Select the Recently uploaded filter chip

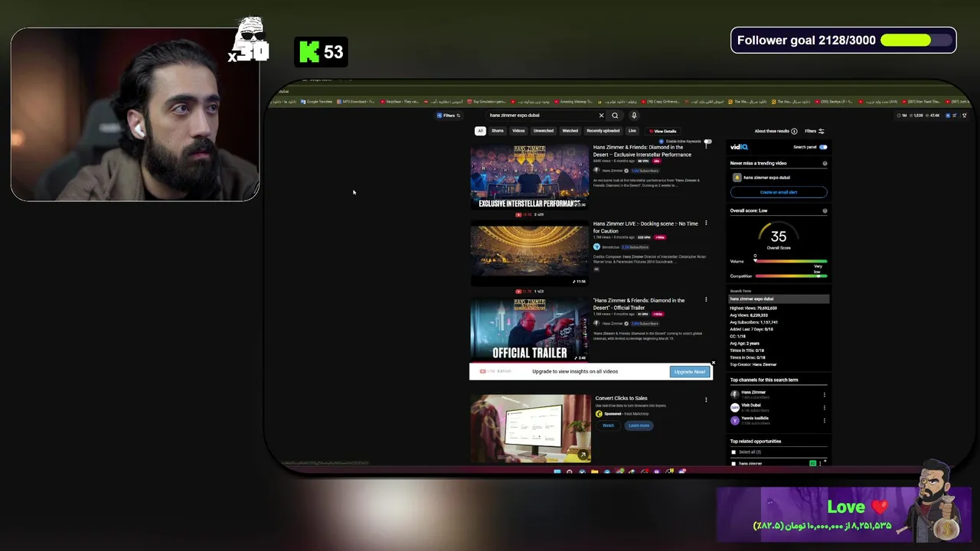coord(603,131)
